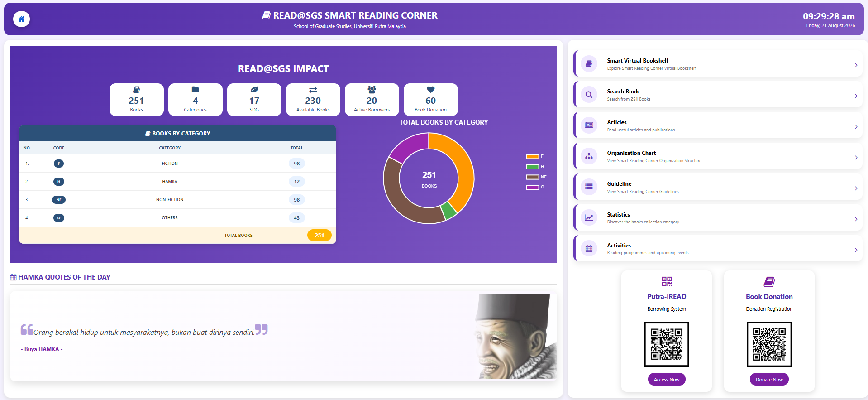
Task: Open Smart Virtual Bookshelf book icon
Action: point(589,64)
